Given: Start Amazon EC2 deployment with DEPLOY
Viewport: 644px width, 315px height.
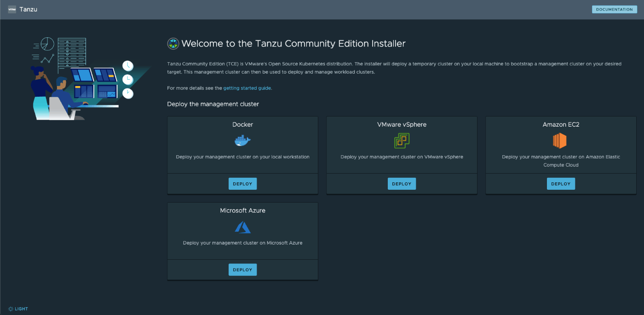Looking at the screenshot, I should click(x=561, y=184).
